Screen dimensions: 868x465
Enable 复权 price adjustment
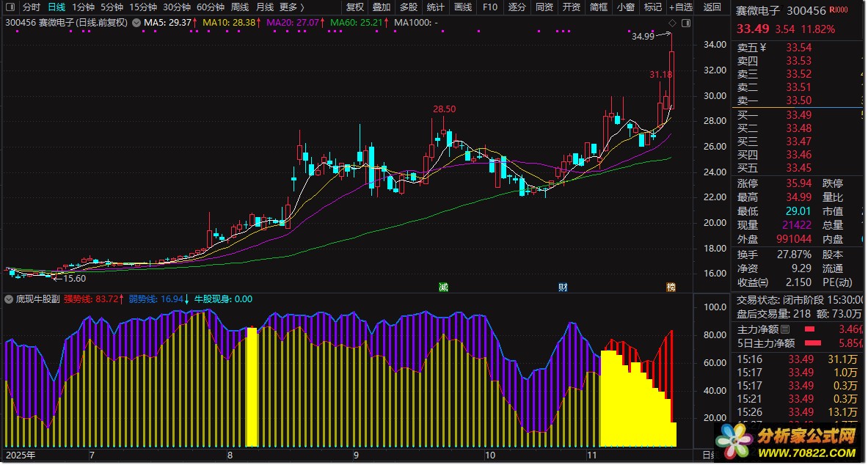tap(354, 7)
